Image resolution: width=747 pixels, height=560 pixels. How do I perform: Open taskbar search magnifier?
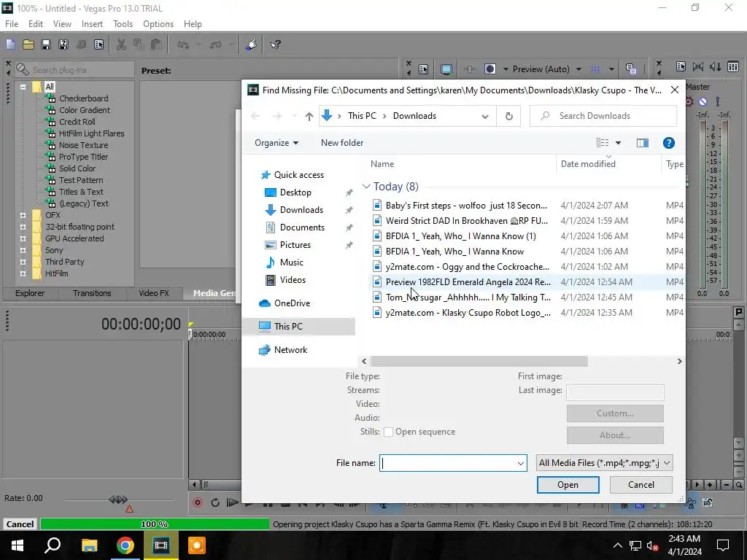(x=53, y=545)
